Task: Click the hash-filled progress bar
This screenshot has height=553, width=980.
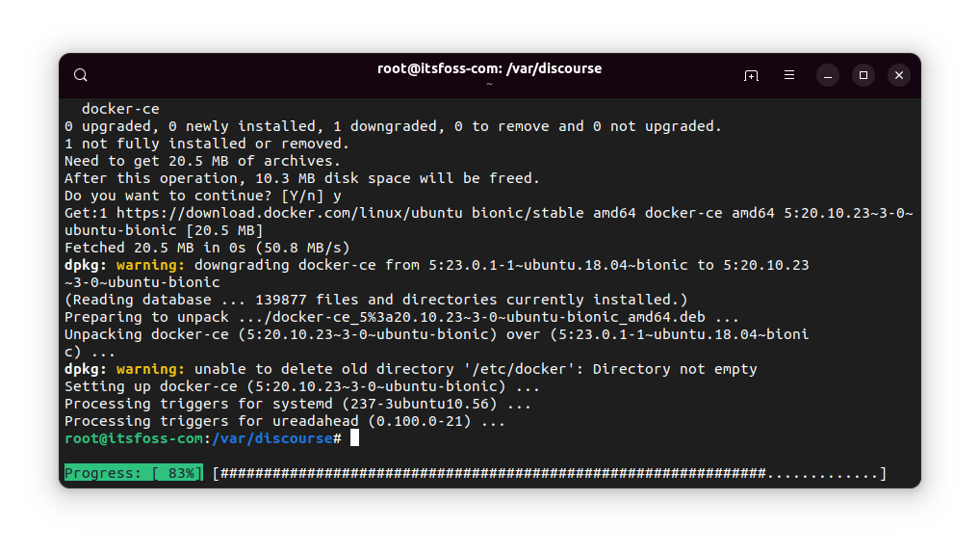Action: point(550,474)
